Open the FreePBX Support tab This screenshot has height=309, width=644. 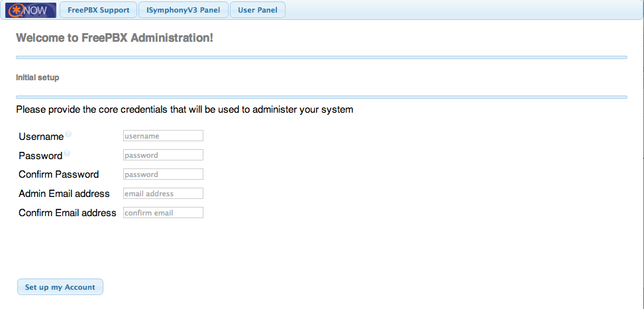[98, 10]
